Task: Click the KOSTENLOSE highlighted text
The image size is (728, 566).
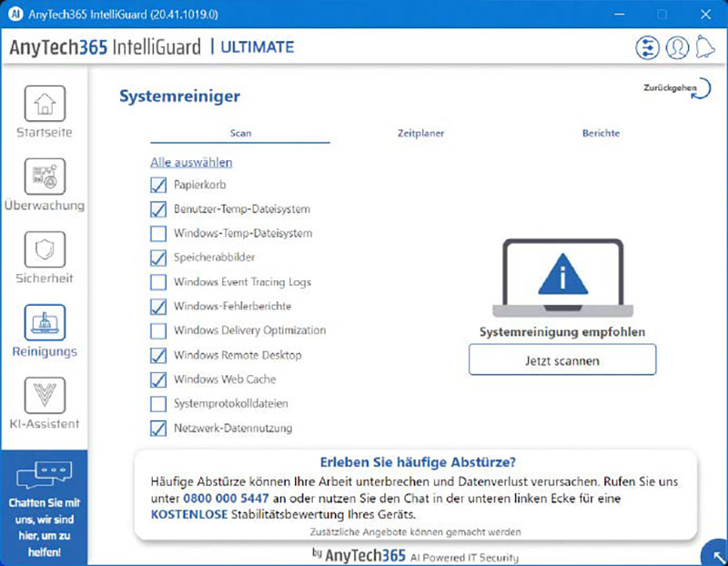Action: pyautogui.click(x=189, y=514)
